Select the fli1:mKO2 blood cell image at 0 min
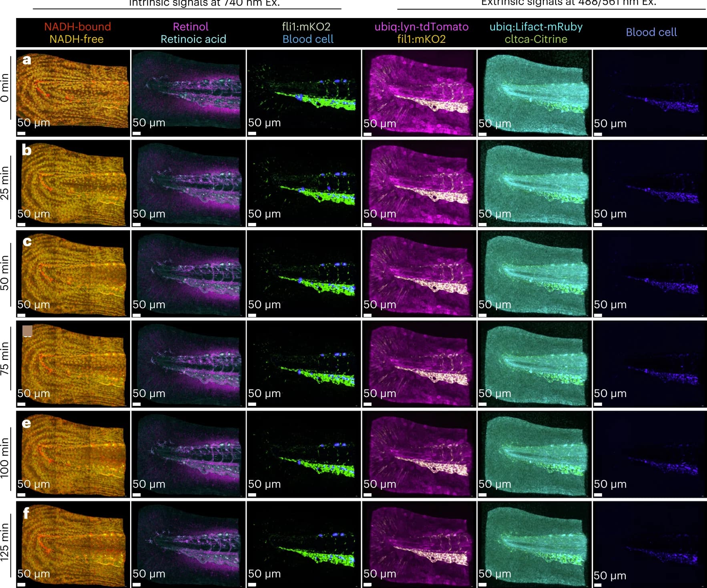The width and height of the screenshot is (707, 588). coord(303,93)
